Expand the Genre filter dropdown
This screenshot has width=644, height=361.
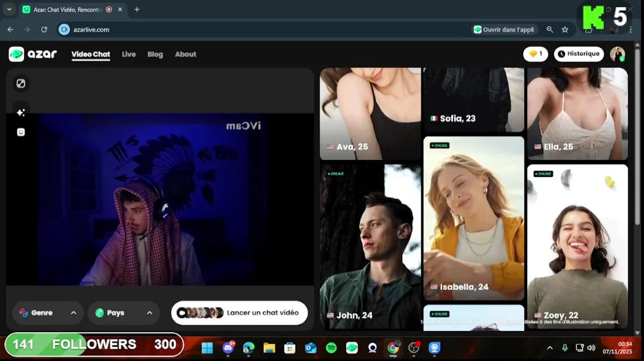47,313
